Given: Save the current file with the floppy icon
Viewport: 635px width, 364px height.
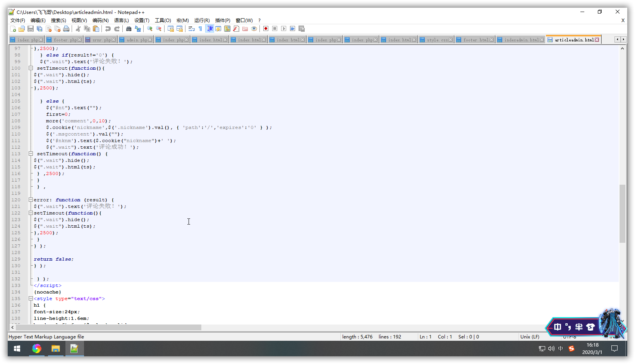Looking at the screenshot, I should 30,29.
